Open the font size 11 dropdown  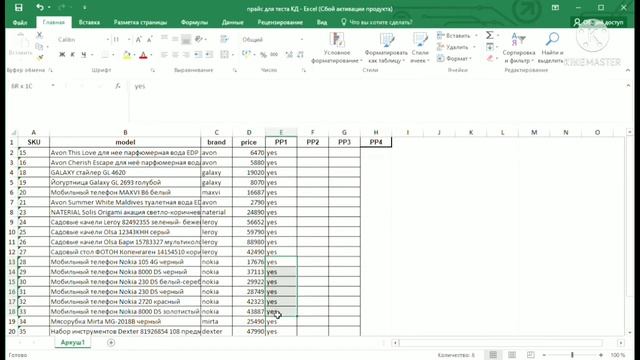point(129,40)
